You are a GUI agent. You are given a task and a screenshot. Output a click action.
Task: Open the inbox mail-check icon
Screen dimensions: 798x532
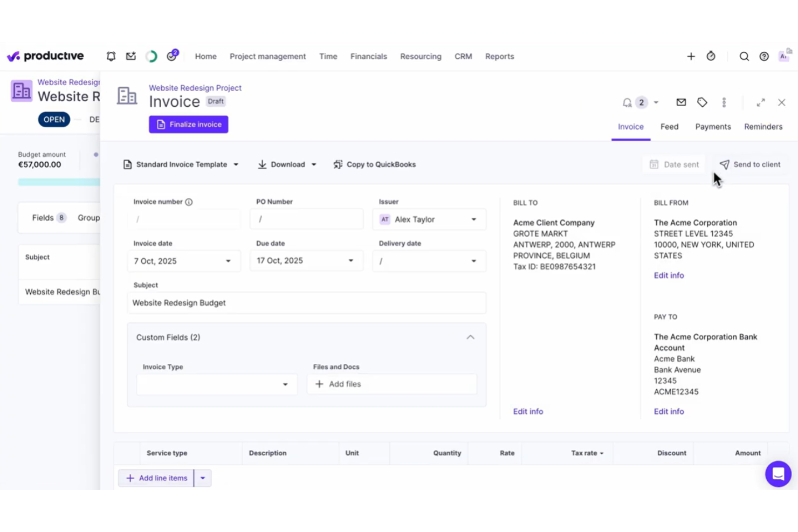point(131,56)
